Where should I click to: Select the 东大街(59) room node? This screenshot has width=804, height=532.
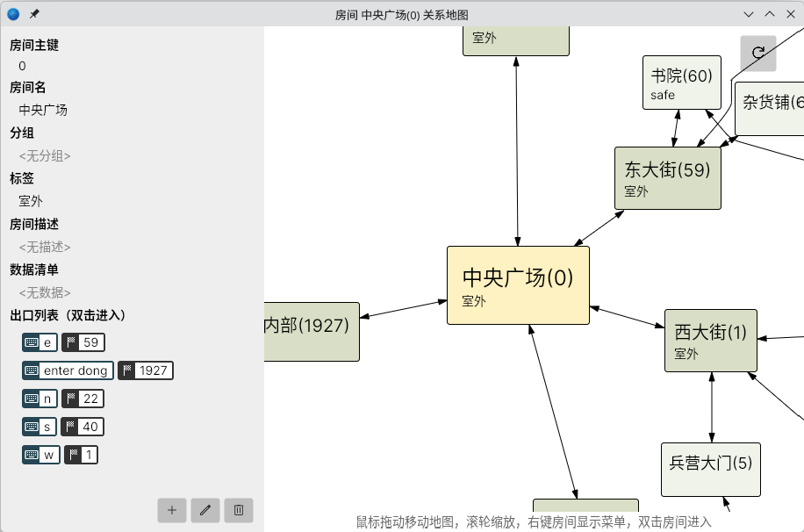667,178
